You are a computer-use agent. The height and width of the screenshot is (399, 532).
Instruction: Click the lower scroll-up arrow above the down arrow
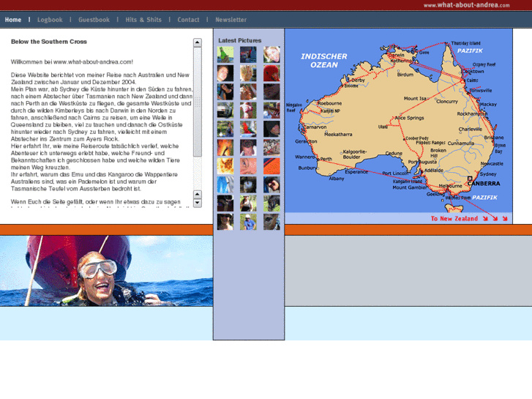[198, 194]
